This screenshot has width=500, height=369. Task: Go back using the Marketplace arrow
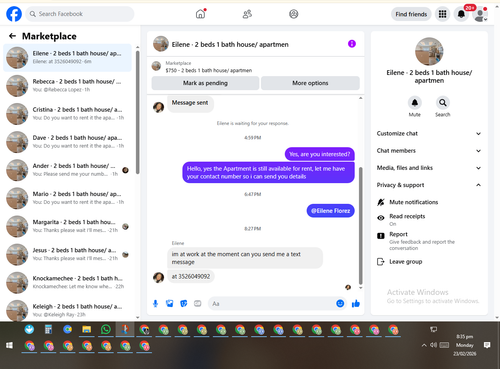click(12, 36)
